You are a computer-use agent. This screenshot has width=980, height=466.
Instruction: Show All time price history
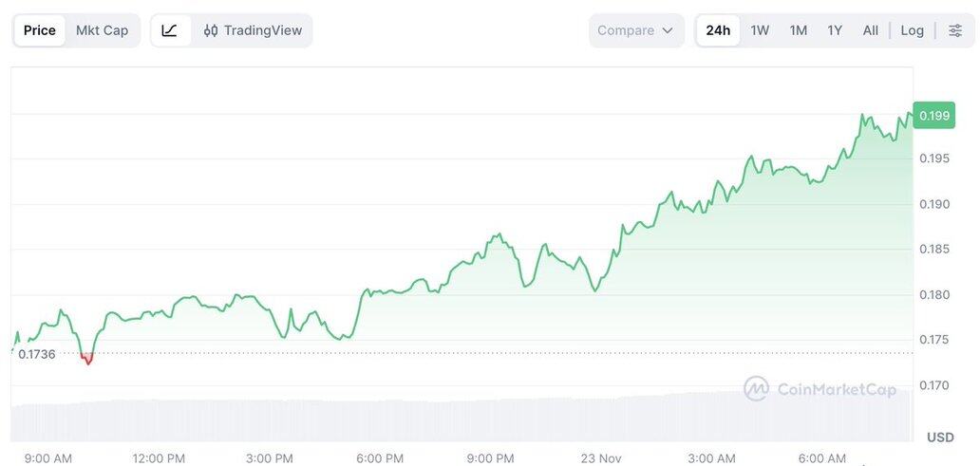tap(870, 30)
